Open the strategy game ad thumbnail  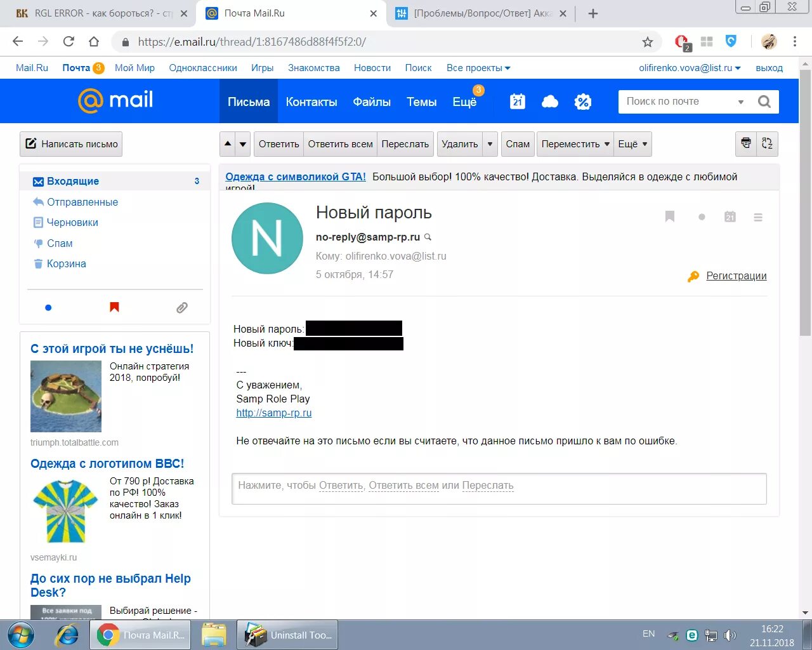tap(66, 396)
